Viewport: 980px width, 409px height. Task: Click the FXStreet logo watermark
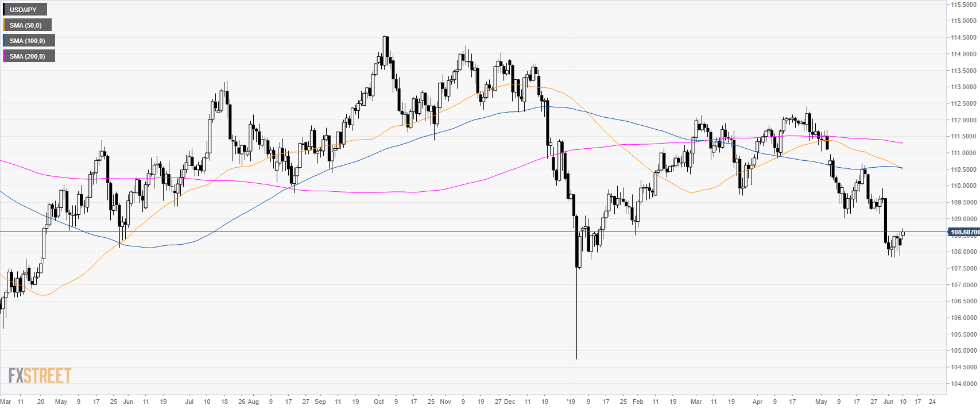tap(40, 376)
